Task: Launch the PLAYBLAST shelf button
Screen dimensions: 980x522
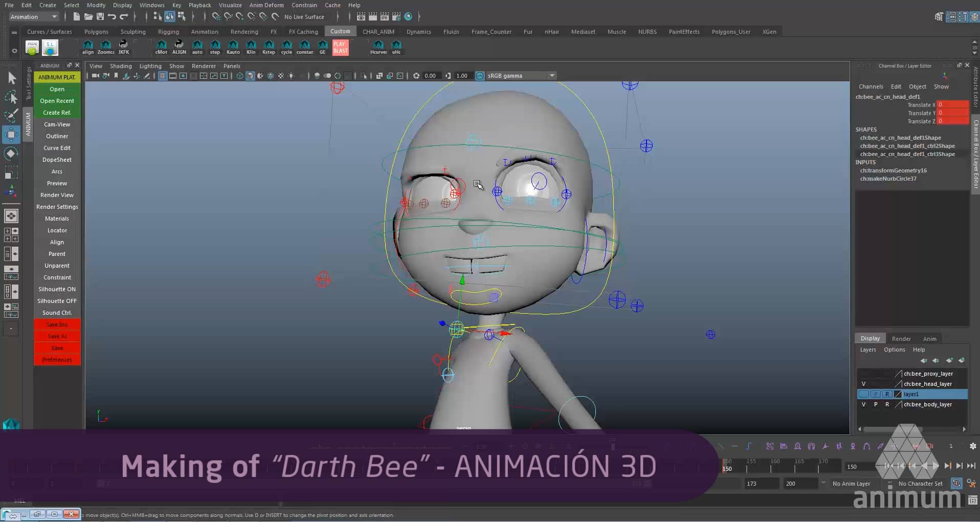Action: pyautogui.click(x=340, y=47)
